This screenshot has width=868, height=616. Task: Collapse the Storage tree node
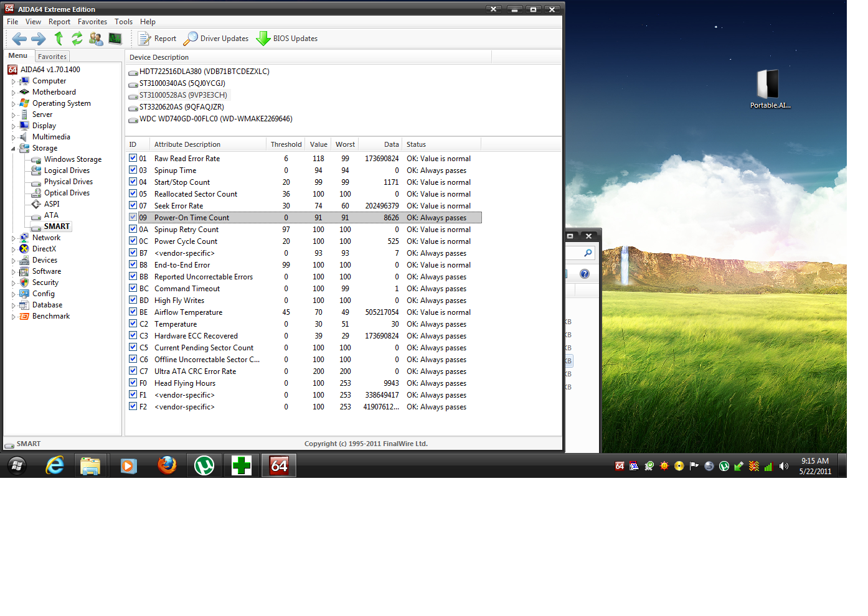[13, 149]
